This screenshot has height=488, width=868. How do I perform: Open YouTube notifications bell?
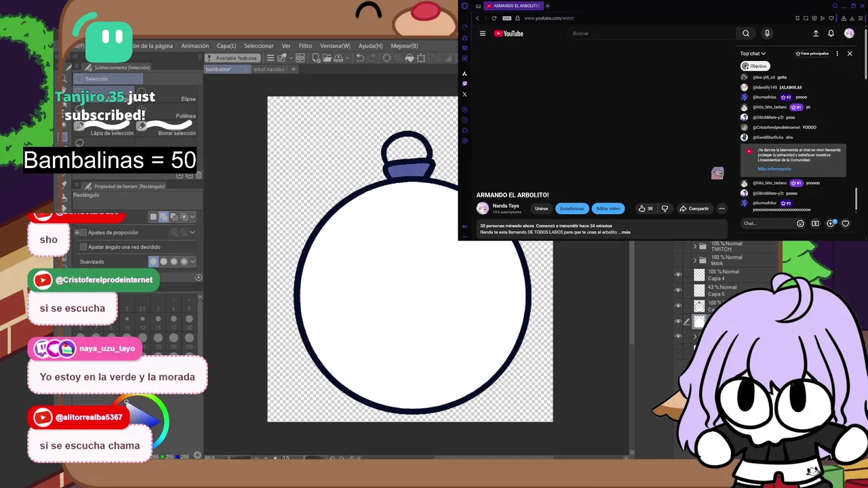pos(831,33)
